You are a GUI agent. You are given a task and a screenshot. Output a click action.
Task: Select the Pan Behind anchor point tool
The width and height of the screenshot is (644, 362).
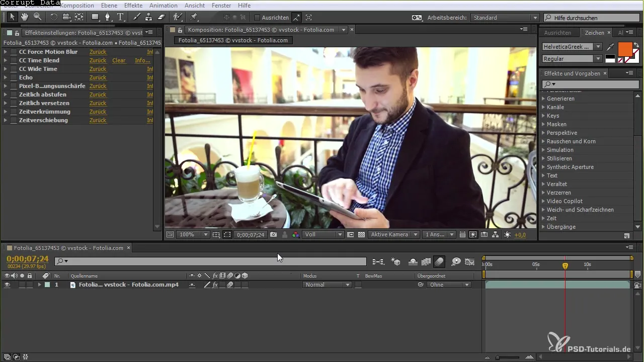click(79, 17)
